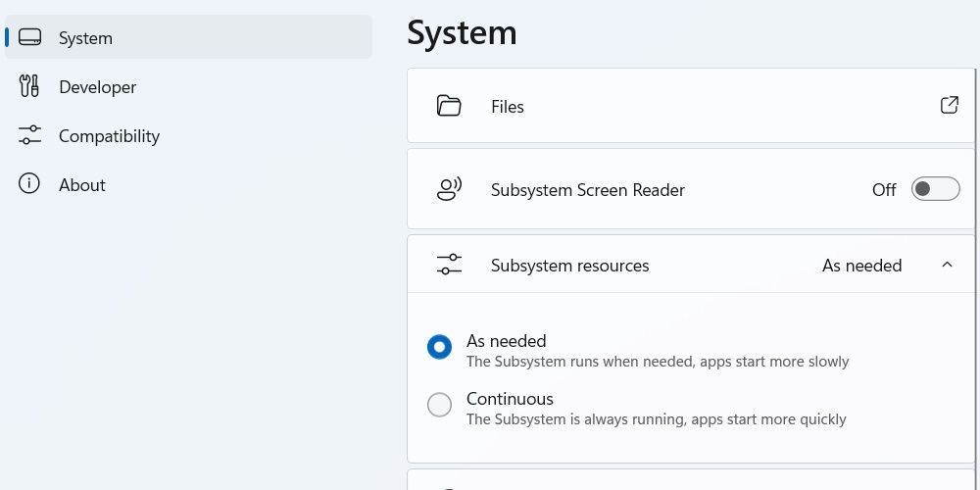Viewport: 980px width, 490px height.
Task: Click the System monitor icon in sidebar
Action: tap(29, 38)
